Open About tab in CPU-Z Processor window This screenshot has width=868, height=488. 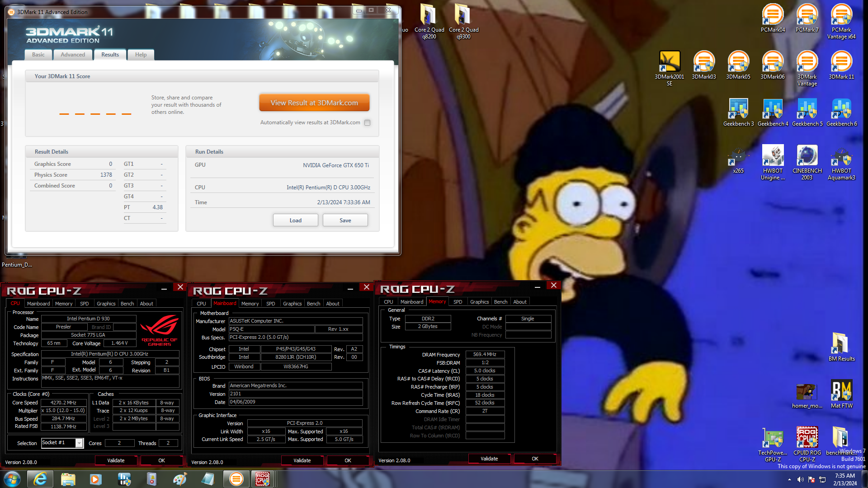(x=146, y=304)
